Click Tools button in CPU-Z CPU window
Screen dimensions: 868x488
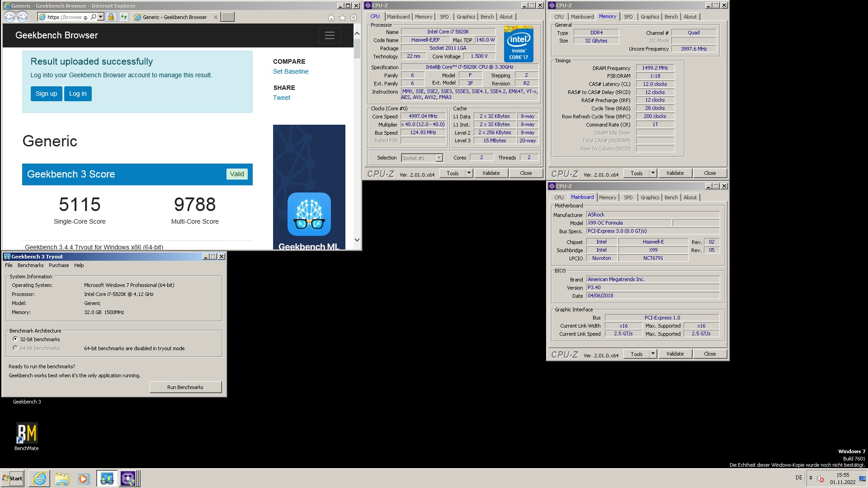453,173
